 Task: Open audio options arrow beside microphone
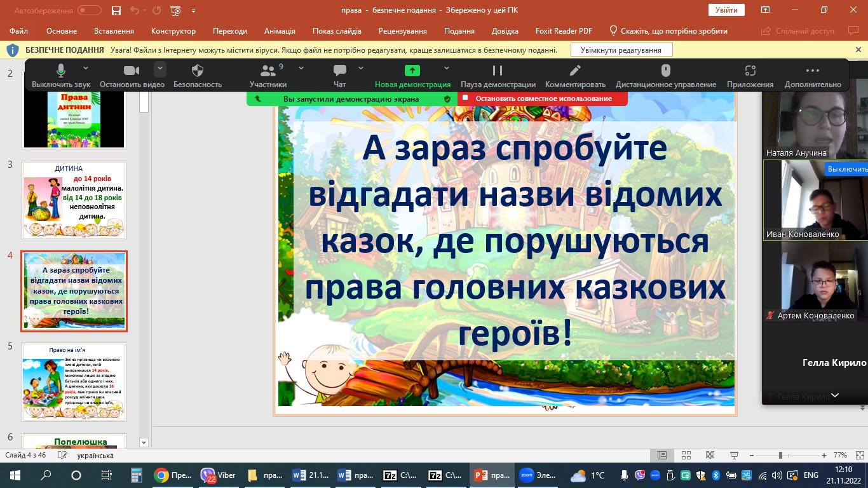(x=86, y=68)
